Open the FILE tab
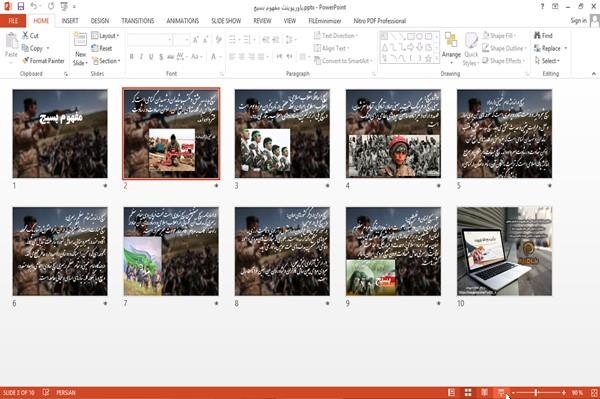 coord(13,21)
